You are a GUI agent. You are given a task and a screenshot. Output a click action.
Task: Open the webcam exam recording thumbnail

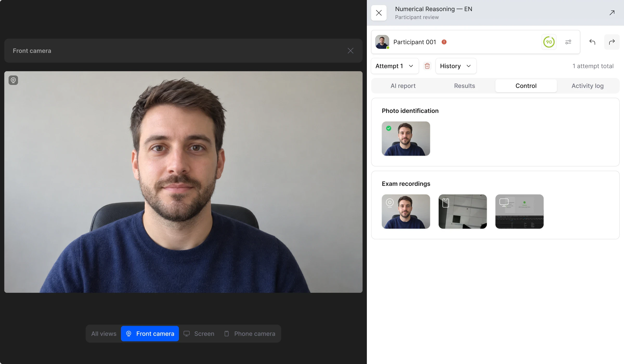click(x=406, y=211)
